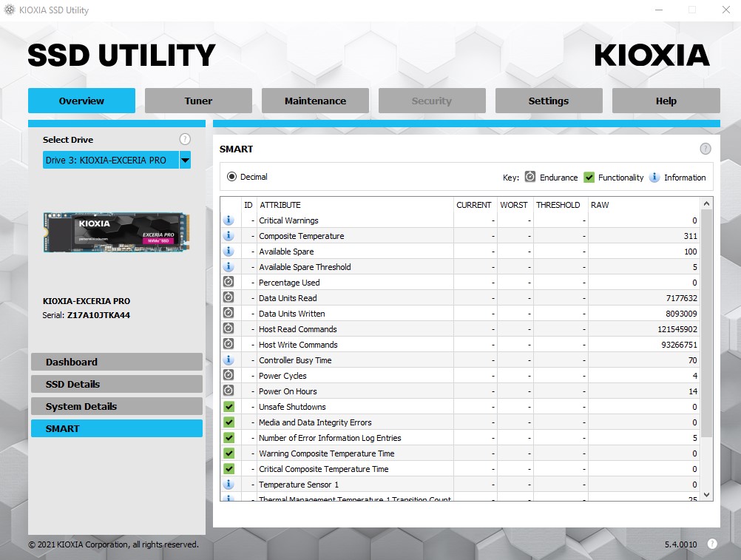Image resolution: width=741 pixels, height=560 pixels.
Task: Select the Decimal radio button
Action: tap(231, 177)
